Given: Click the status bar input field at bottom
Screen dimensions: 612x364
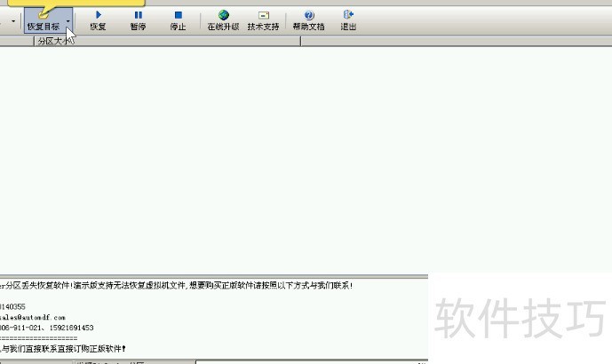Looking at the screenshot, I should coord(311,361).
